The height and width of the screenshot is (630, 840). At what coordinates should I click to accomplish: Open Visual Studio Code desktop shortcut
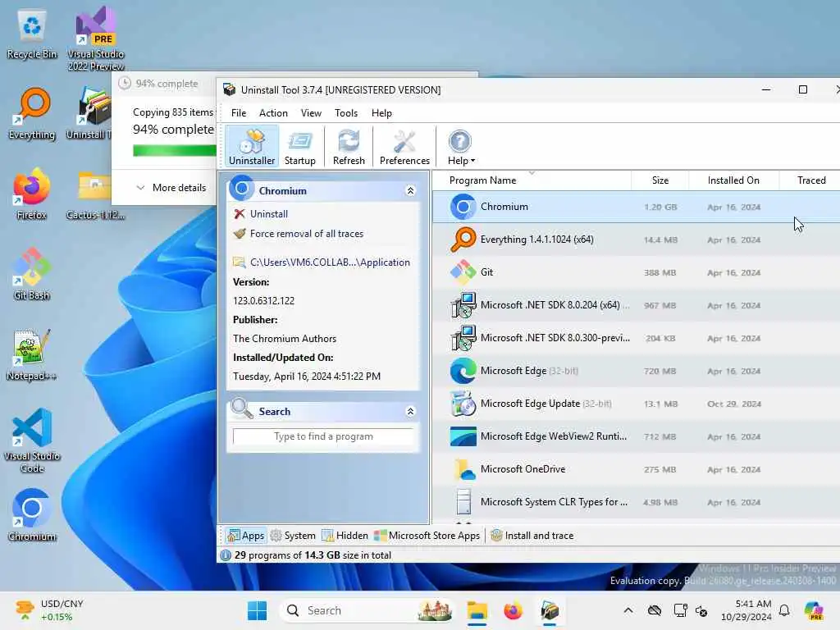32,441
